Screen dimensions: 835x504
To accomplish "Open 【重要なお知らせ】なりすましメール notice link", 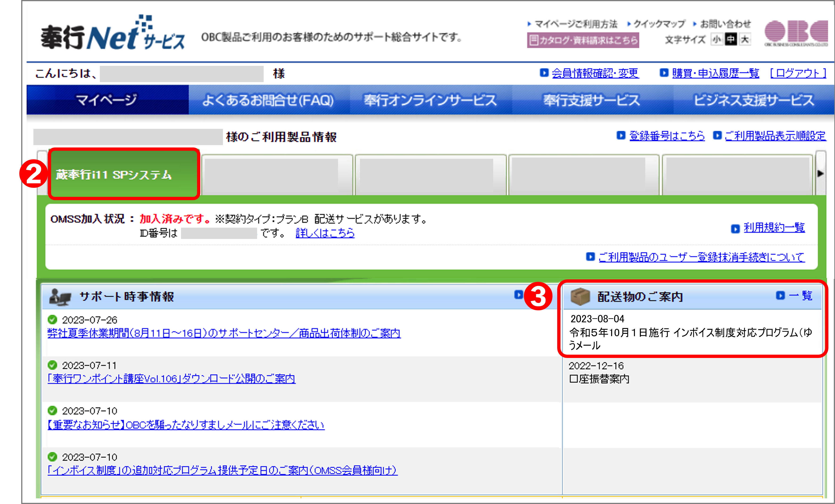I will [x=186, y=425].
